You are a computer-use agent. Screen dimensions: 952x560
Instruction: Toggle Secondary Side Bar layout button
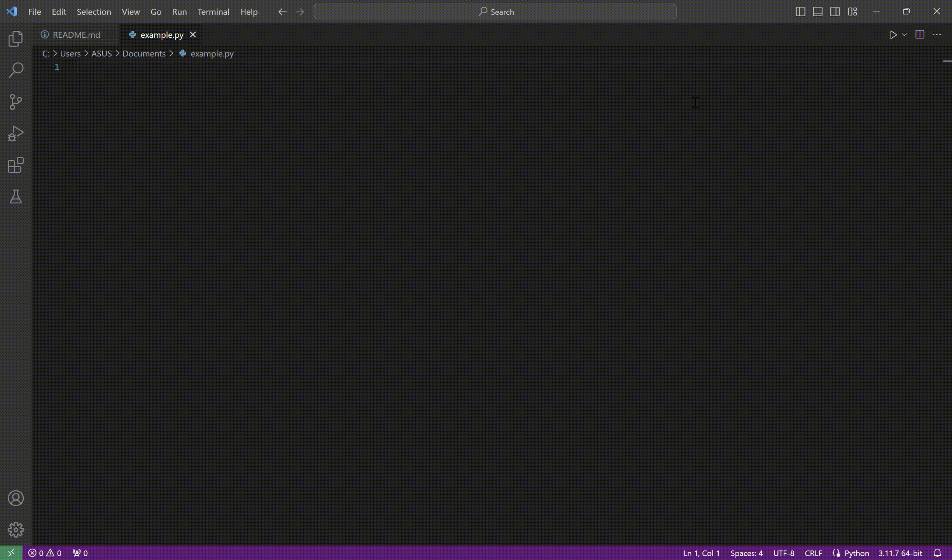[835, 12]
